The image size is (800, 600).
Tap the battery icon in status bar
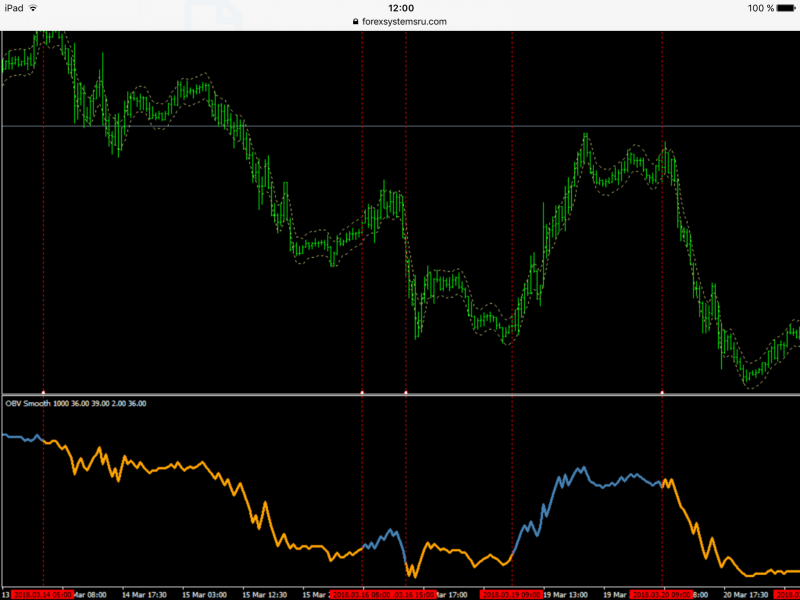(786, 8)
